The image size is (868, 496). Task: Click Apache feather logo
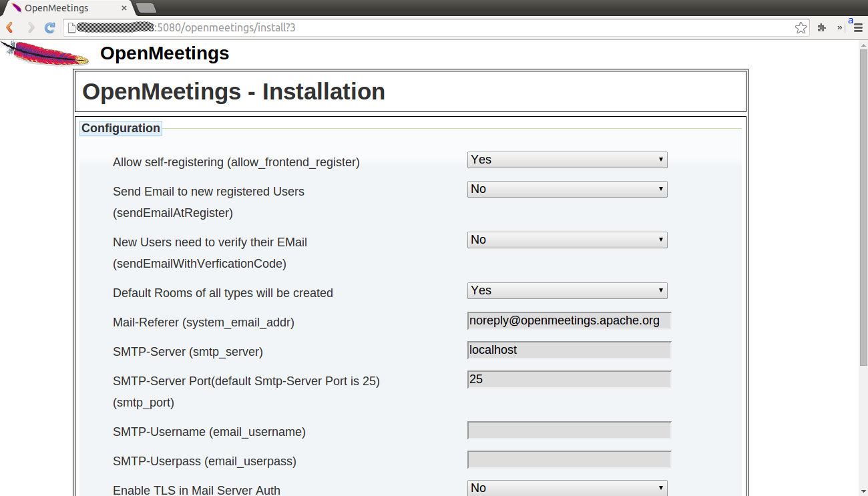coord(45,53)
